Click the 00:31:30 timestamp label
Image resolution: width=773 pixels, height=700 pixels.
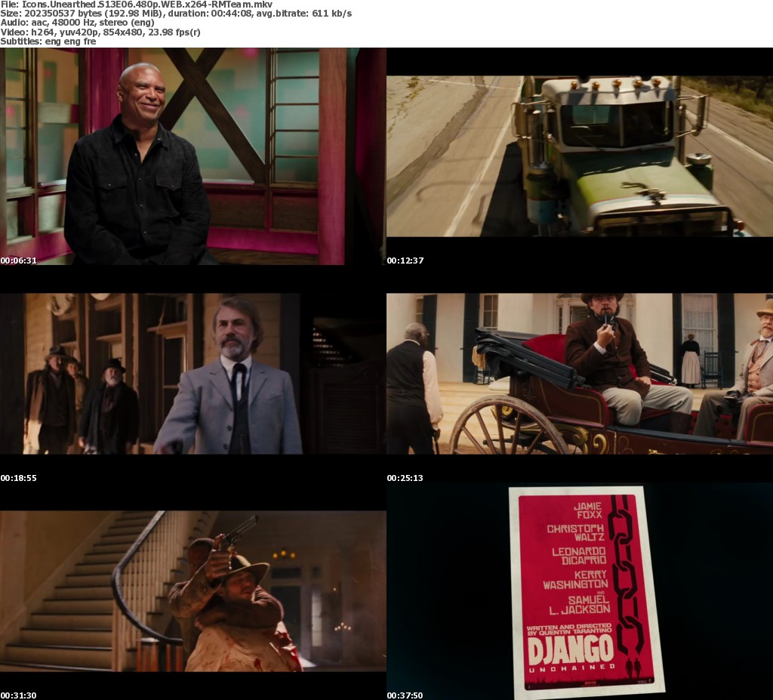[19, 695]
